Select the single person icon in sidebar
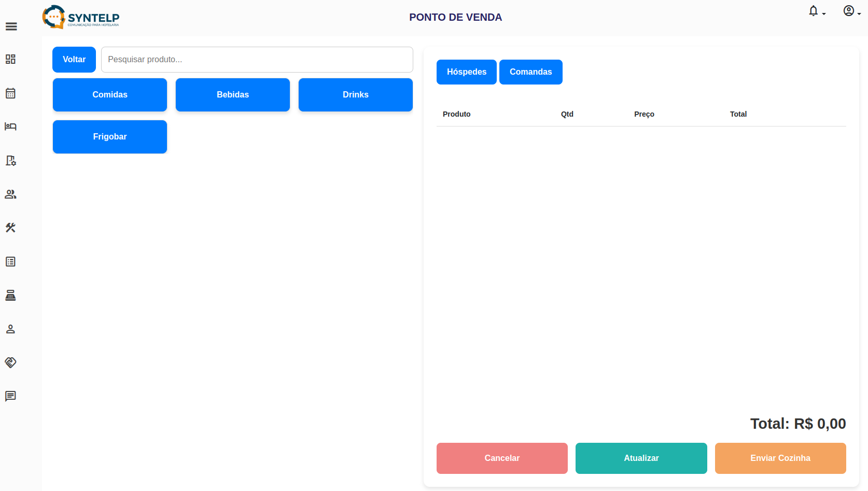The height and width of the screenshot is (491, 868). pyautogui.click(x=10, y=329)
